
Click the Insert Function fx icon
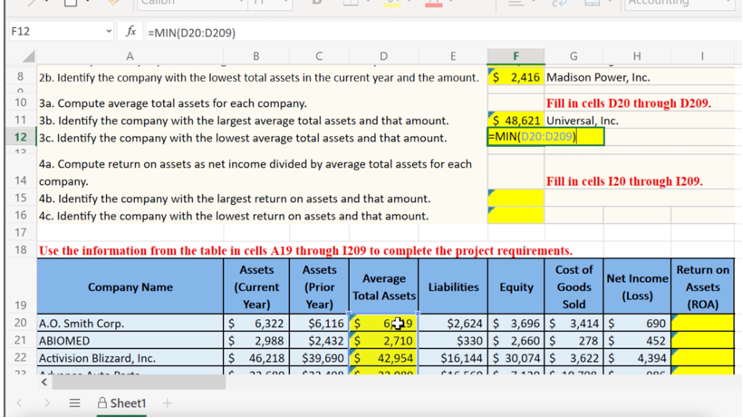tap(131, 32)
